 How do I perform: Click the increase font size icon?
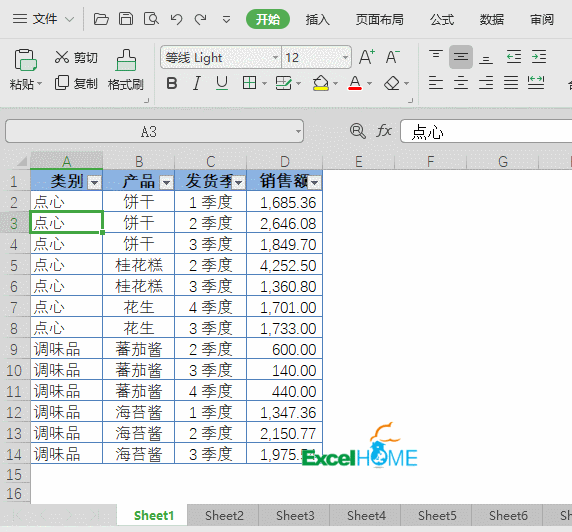366,57
